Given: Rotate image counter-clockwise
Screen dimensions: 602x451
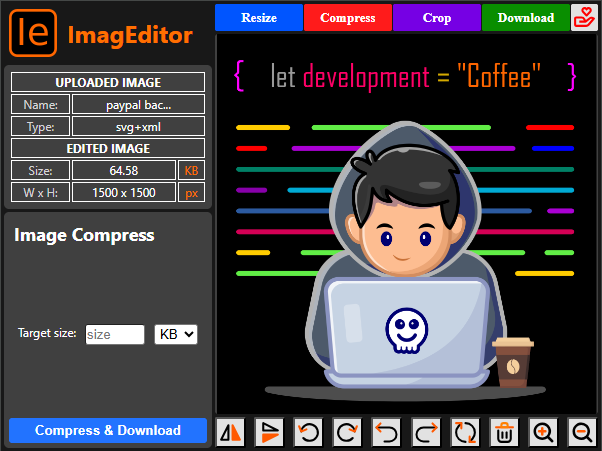Looking at the screenshot, I should 309,432.
